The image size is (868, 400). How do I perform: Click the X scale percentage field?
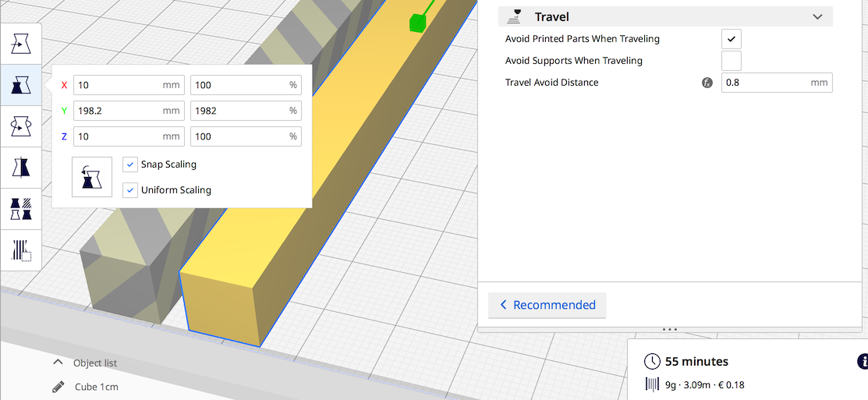point(246,85)
